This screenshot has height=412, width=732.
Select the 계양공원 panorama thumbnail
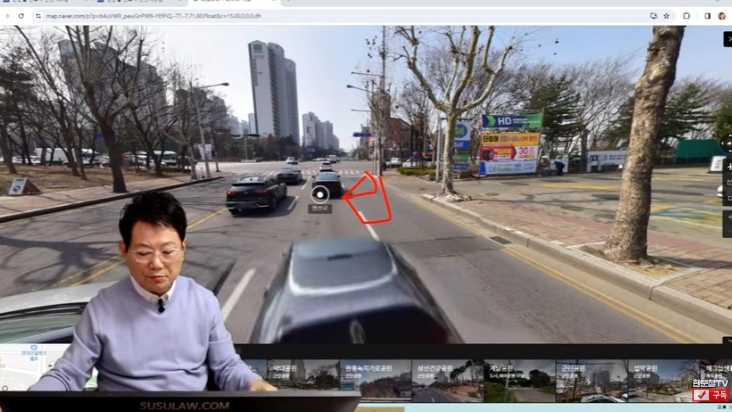point(519,380)
